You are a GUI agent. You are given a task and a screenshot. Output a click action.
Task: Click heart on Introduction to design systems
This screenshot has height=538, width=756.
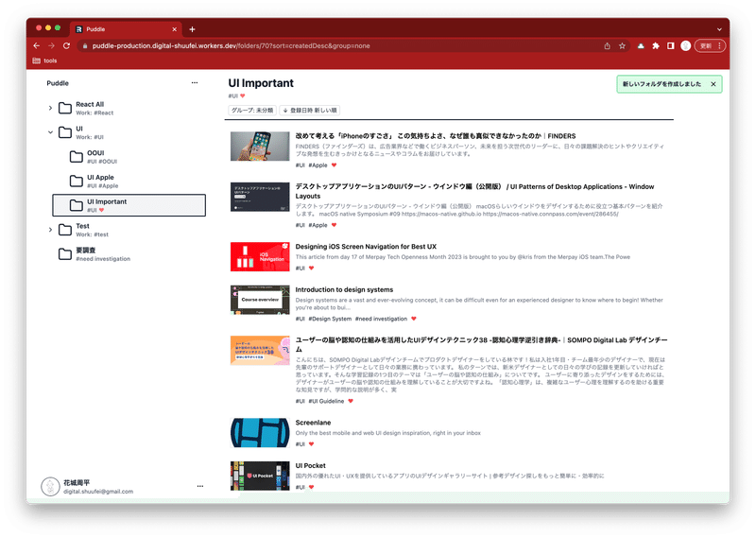pyautogui.click(x=414, y=319)
